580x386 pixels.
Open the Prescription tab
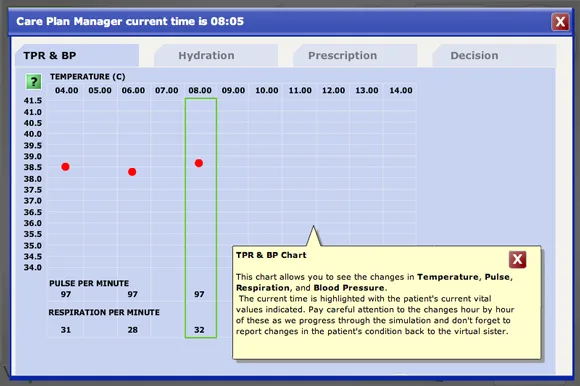coord(355,55)
